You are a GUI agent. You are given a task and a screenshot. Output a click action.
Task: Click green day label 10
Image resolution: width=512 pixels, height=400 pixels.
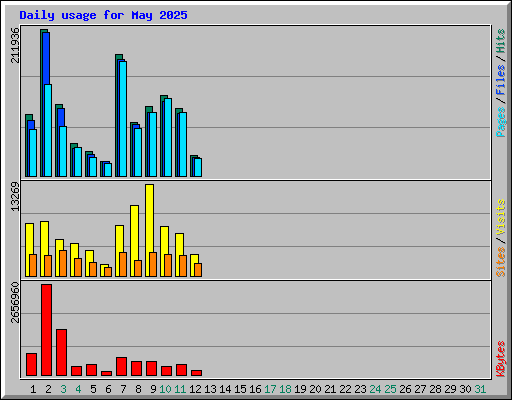165,389
